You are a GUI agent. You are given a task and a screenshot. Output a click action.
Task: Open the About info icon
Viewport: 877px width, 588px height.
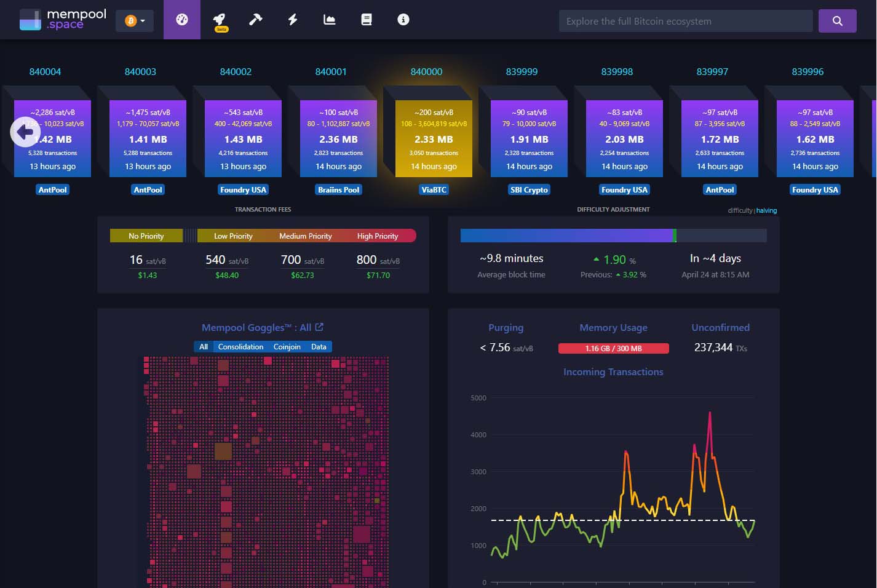coord(403,20)
